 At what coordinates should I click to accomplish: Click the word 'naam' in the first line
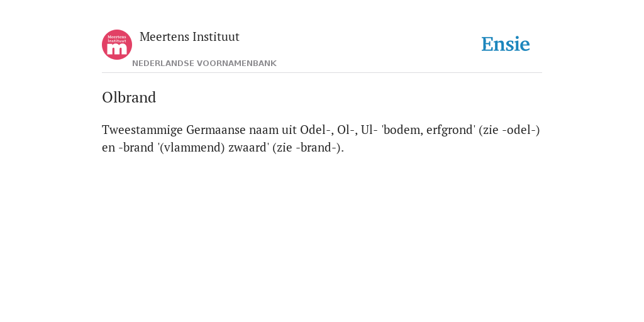tap(264, 130)
